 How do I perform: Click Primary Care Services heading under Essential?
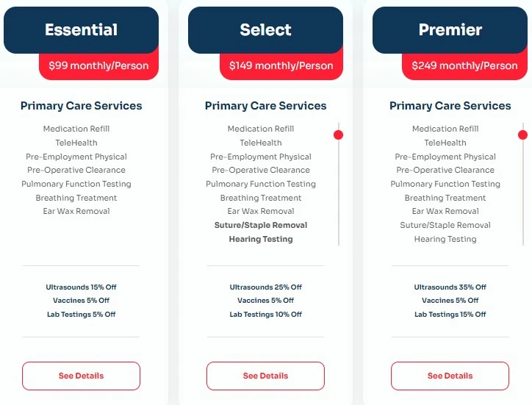click(x=81, y=106)
